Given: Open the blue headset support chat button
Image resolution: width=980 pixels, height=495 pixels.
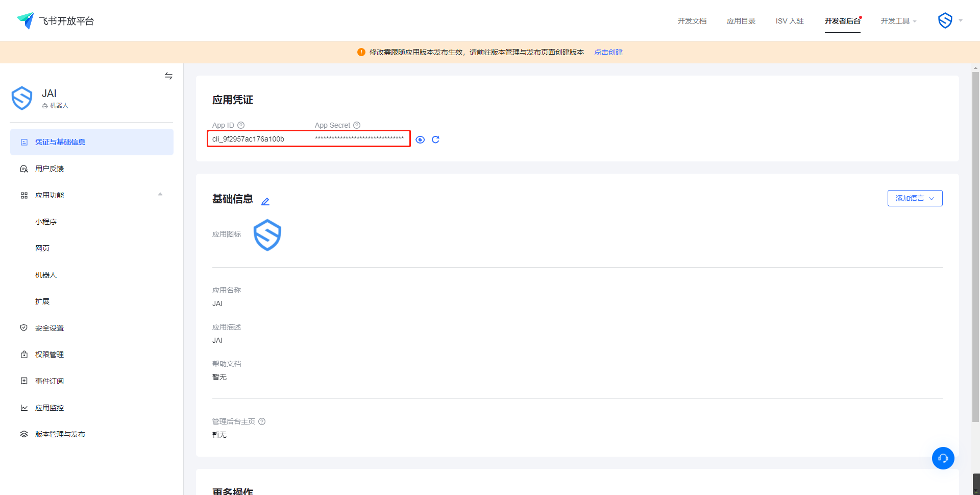Looking at the screenshot, I should click(943, 458).
